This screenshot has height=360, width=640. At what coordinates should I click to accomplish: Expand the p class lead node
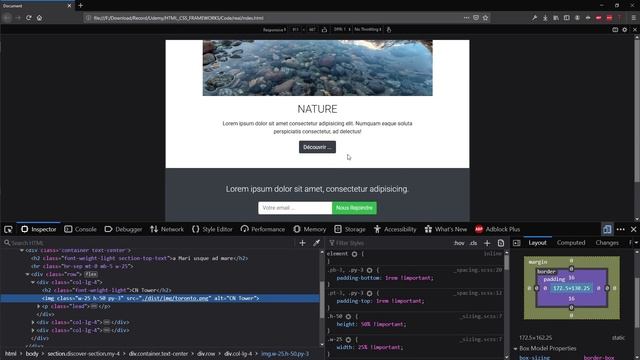[38, 306]
